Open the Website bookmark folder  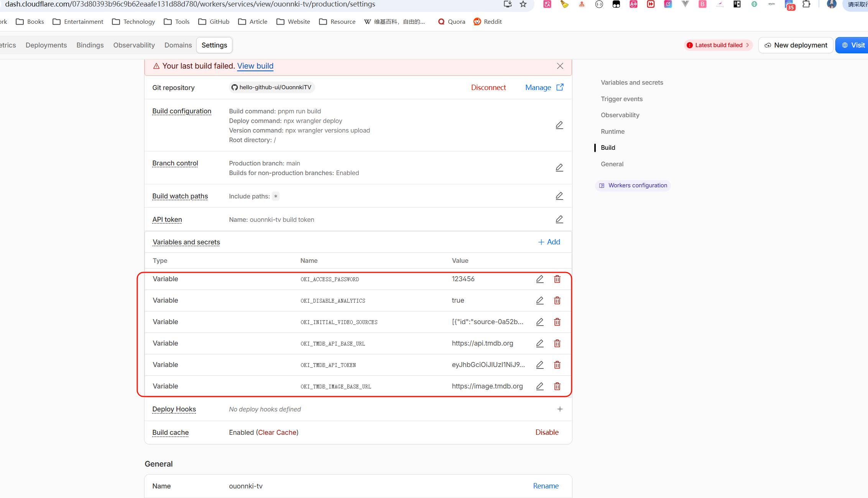tap(293, 22)
